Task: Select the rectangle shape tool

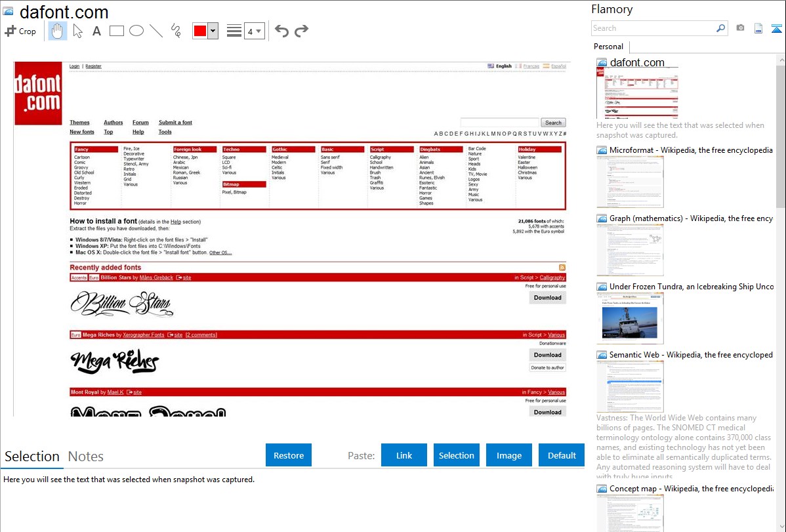Action: coord(116,31)
